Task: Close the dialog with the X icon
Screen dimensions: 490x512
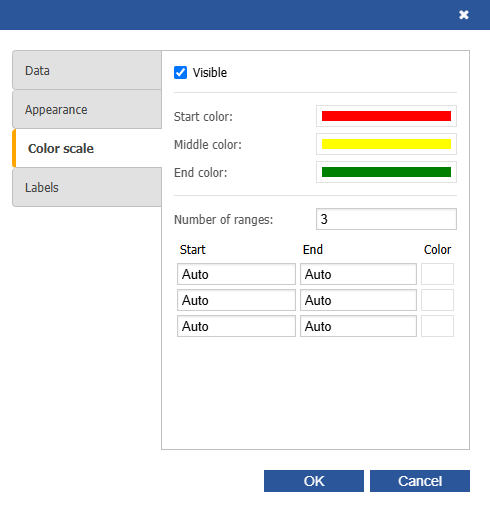Action: pyautogui.click(x=464, y=15)
